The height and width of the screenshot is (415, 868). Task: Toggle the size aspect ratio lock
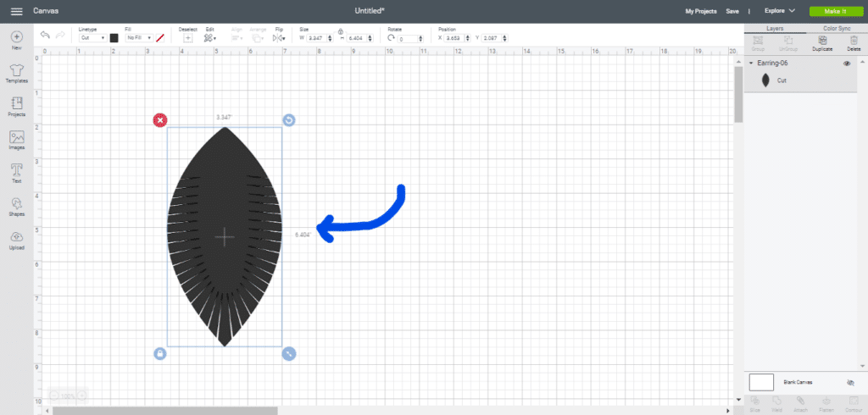pos(340,32)
